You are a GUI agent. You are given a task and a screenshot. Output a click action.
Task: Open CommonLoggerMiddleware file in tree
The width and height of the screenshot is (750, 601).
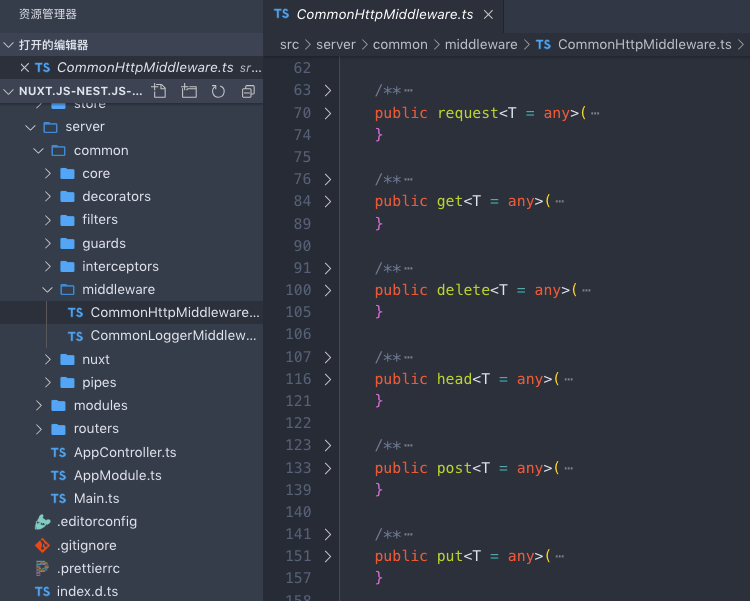point(132,336)
